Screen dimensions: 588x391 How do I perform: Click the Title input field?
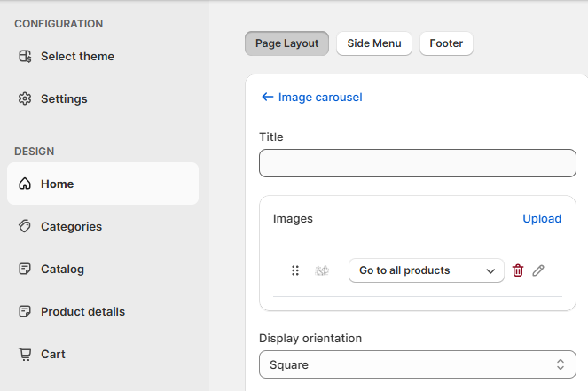[418, 163]
